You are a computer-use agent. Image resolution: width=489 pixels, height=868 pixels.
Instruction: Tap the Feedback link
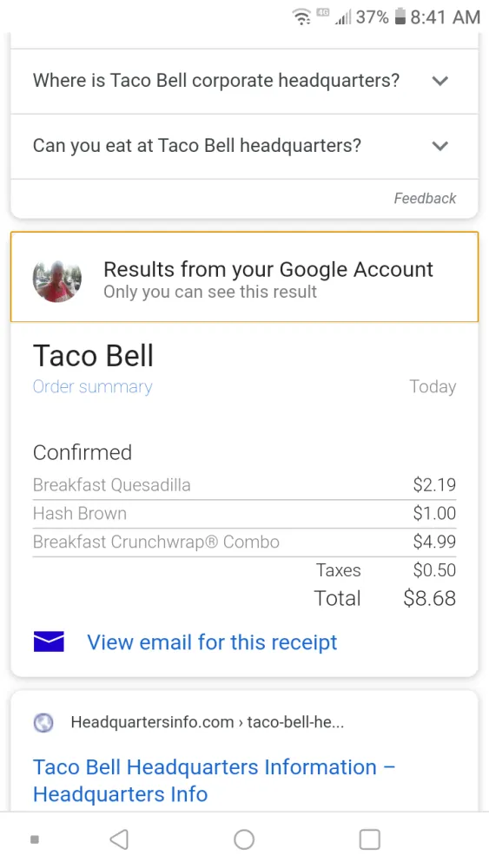pyautogui.click(x=425, y=198)
